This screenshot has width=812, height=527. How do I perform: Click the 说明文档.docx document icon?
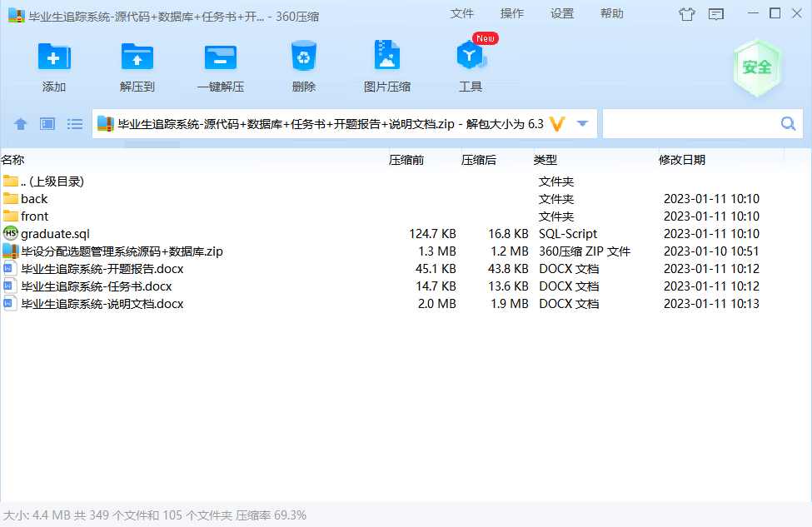(9, 303)
